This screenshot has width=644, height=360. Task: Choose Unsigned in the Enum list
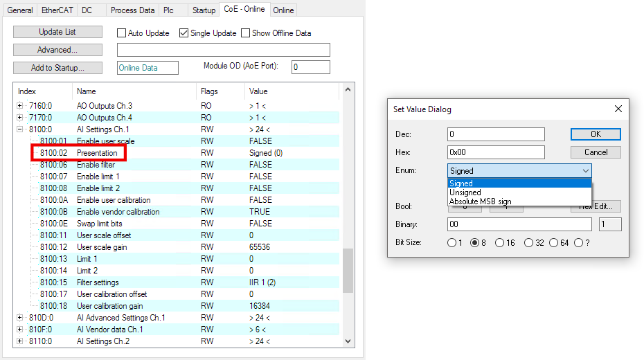[519, 192]
